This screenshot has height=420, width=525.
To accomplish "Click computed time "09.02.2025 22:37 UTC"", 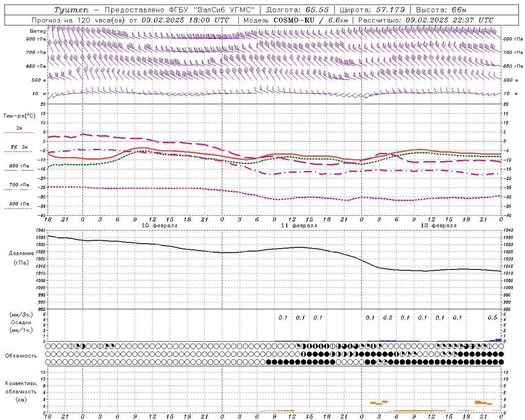I will coord(450,20).
